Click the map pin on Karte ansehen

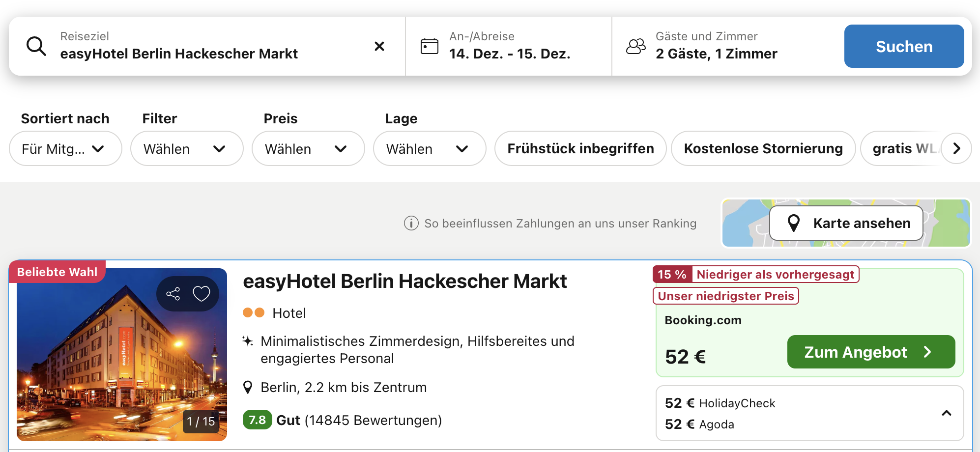click(x=794, y=223)
